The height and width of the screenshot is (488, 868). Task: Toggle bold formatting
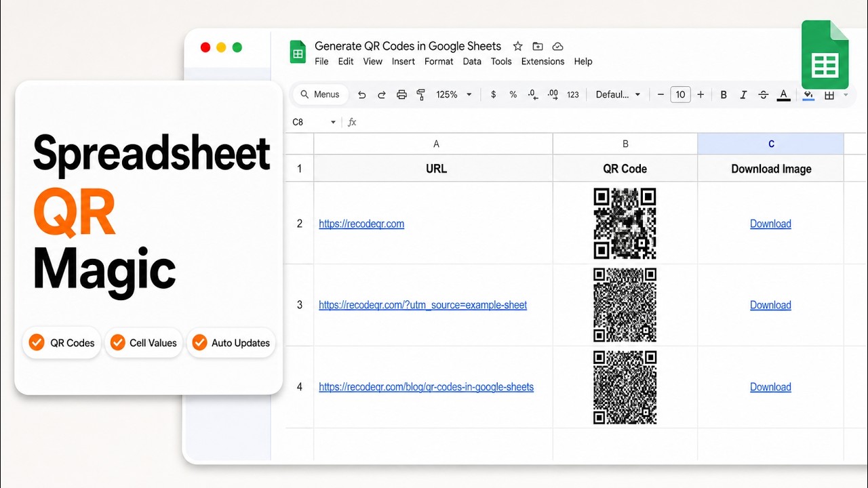click(x=724, y=95)
